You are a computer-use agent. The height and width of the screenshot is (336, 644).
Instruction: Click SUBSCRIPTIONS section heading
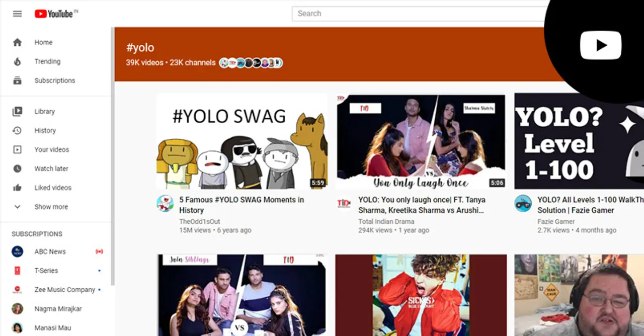[37, 234]
